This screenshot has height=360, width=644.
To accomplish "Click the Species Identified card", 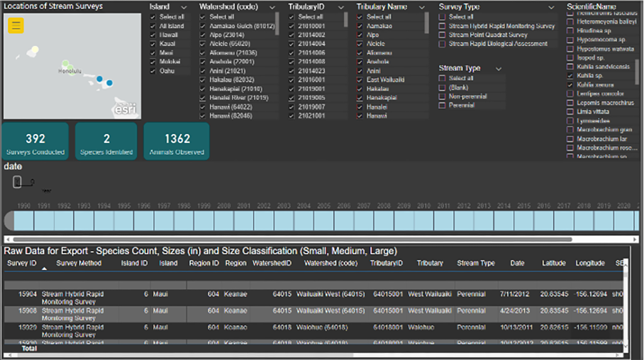I will coord(106,142).
